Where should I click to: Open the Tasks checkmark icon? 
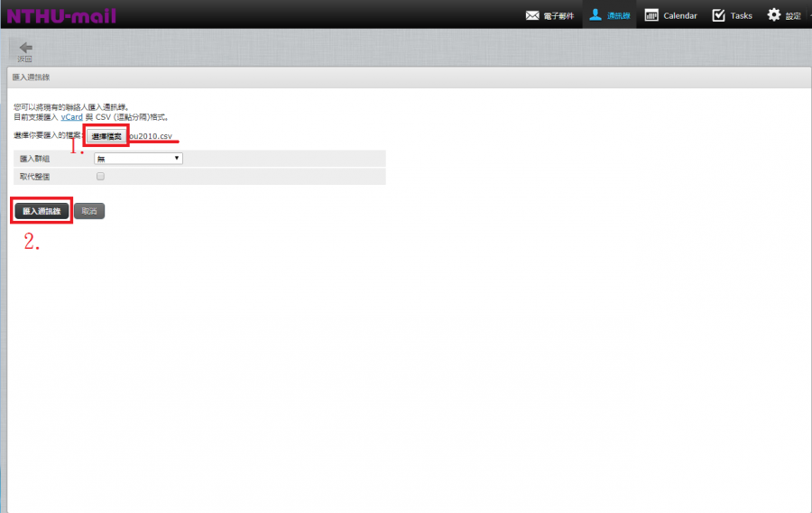(x=718, y=15)
